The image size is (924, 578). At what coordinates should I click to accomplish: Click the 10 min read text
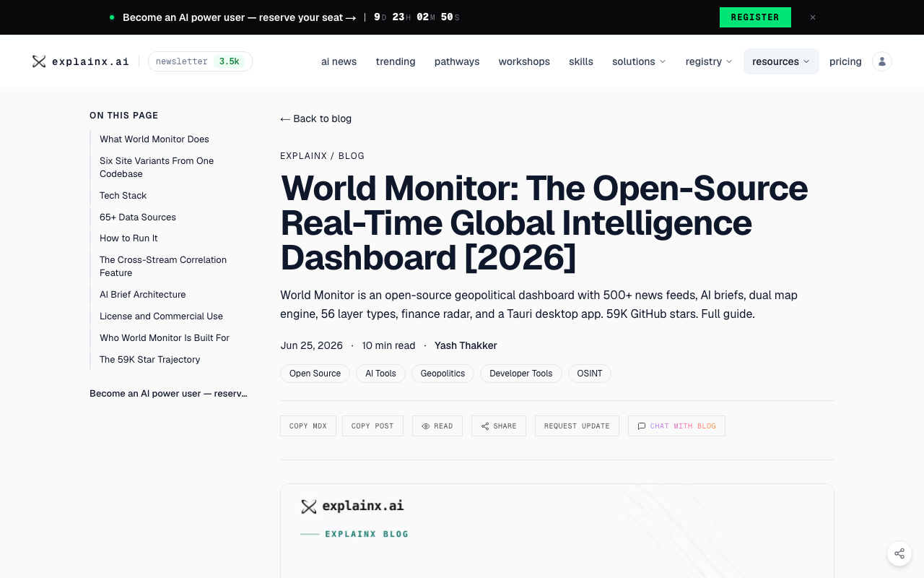coord(388,345)
